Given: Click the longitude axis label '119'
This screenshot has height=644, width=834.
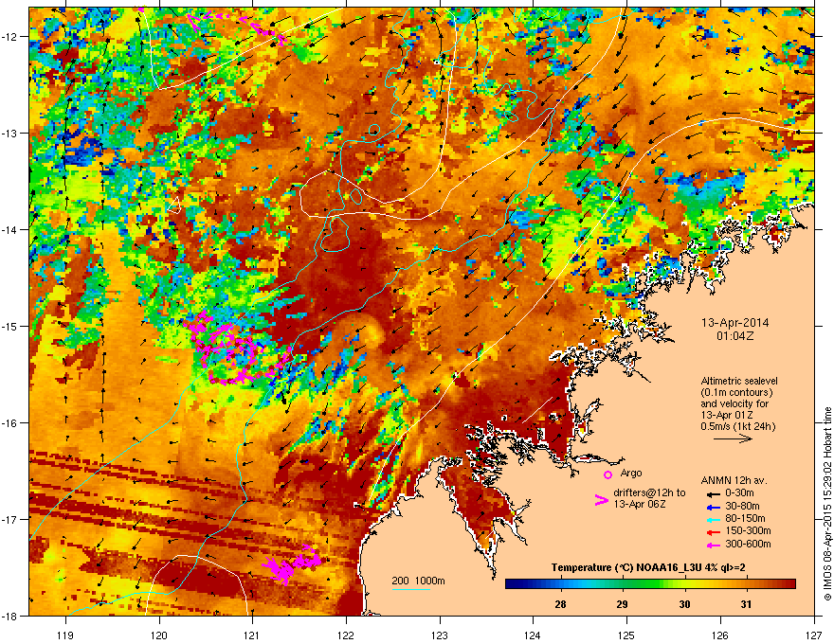Looking at the screenshot, I should tap(65, 635).
